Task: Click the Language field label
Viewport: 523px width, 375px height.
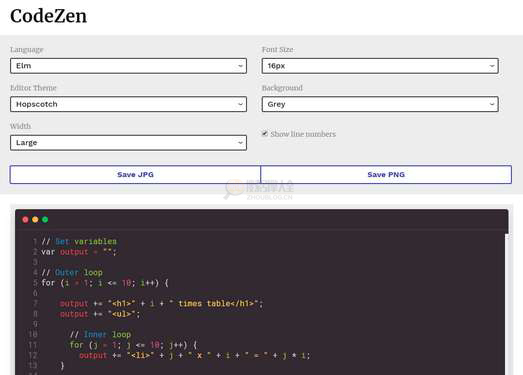Action: tap(27, 50)
